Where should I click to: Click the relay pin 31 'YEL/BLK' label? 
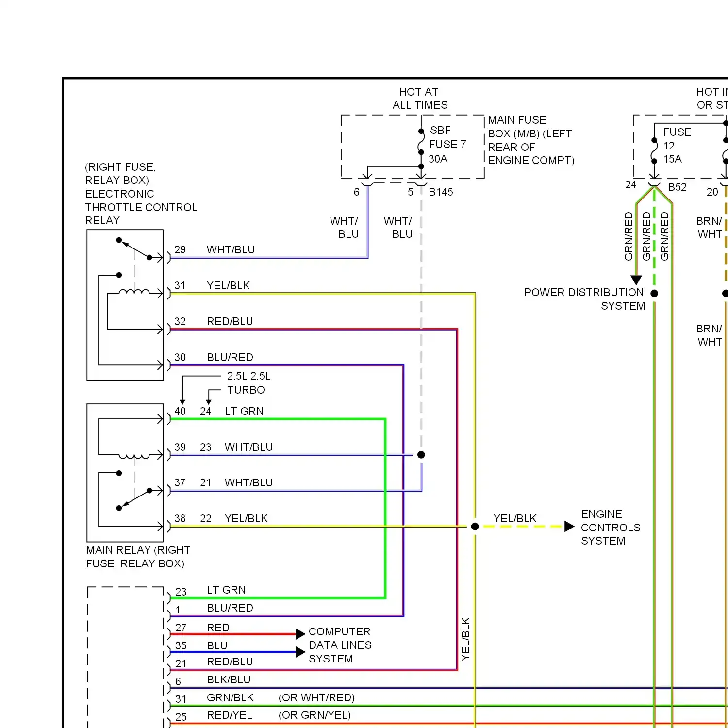tap(228, 285)
